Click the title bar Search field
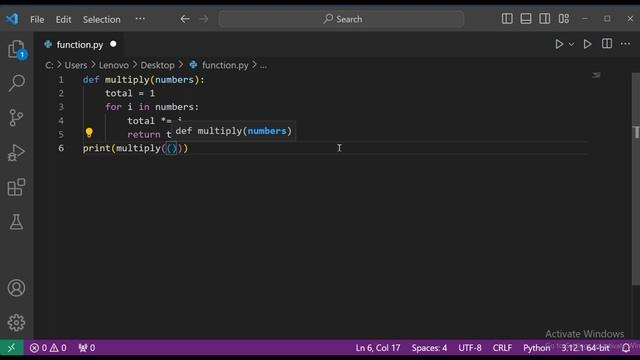Image resolution: width=640 pixels, height=360 pixels. click(341, 19)
